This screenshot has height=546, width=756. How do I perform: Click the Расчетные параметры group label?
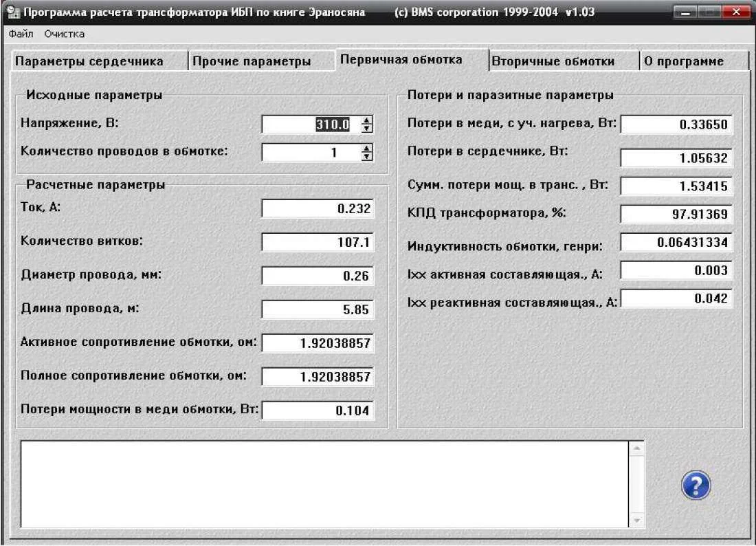[96, 185]
